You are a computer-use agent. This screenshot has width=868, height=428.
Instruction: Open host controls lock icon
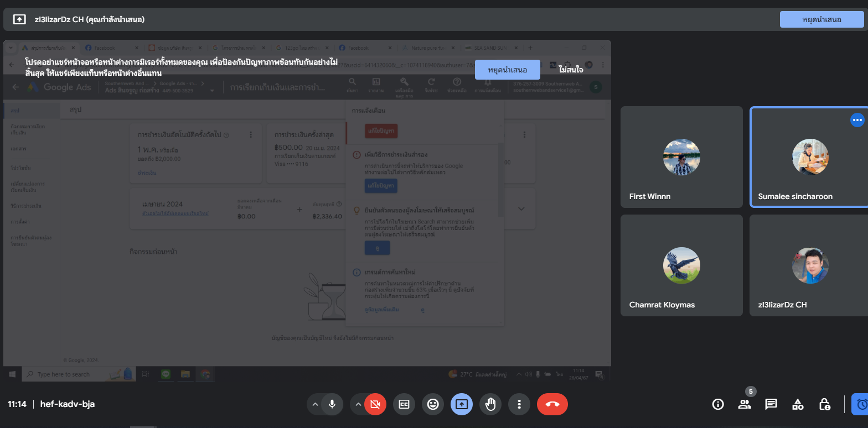(824, 404)
